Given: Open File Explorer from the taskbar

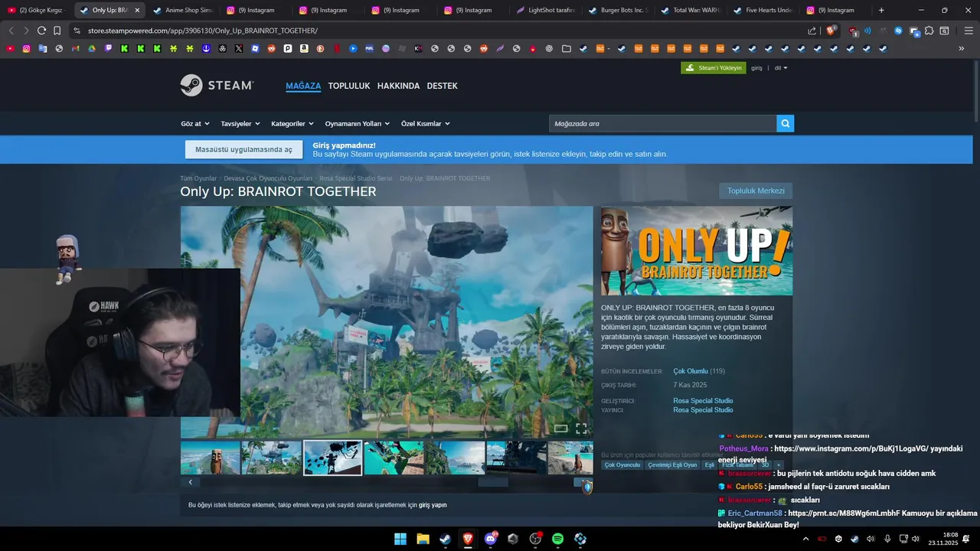Looking at the screenshot, I should (x=423, y=539).
